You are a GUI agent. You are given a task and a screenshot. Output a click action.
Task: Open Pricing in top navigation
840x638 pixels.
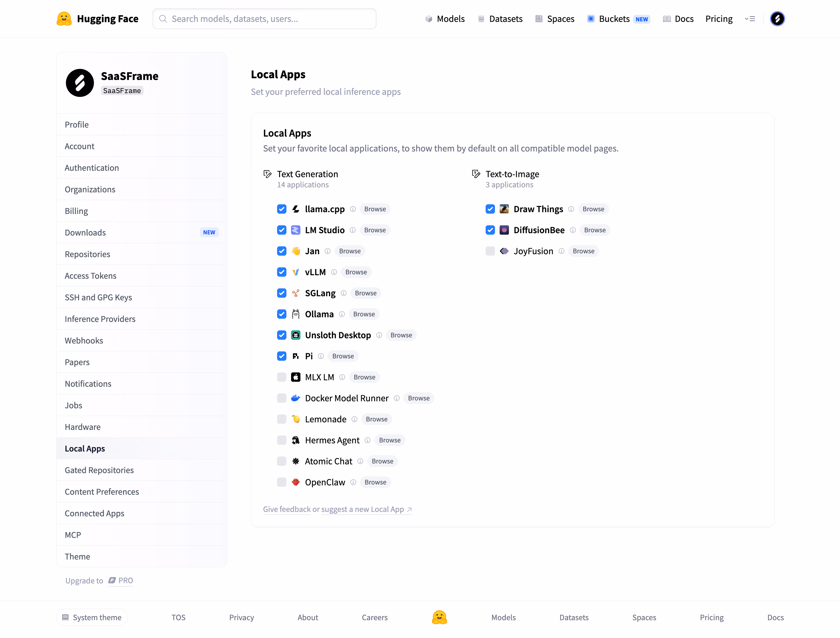click(x=719, y=19)
